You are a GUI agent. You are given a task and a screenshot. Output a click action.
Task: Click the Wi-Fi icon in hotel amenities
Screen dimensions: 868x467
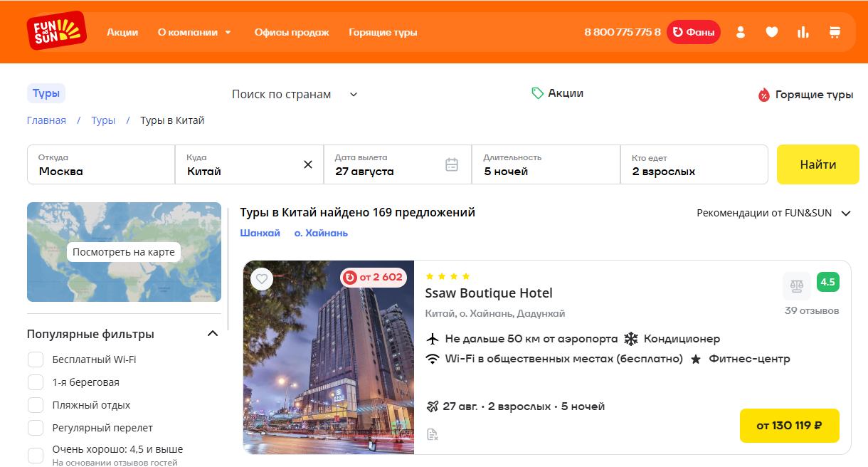433,359
